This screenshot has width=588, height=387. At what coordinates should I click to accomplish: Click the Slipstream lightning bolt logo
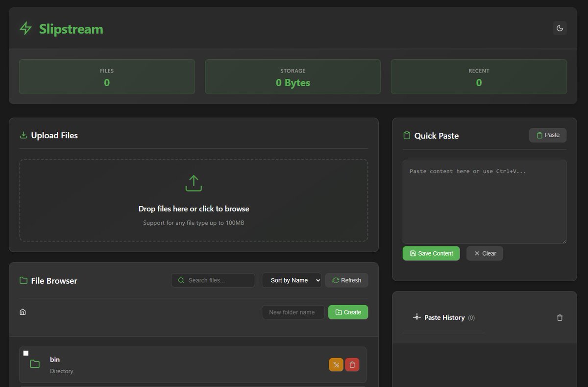25,28
